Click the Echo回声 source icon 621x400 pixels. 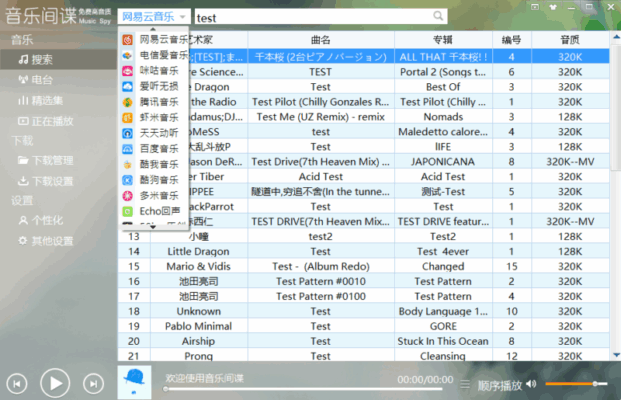point(127,211)
